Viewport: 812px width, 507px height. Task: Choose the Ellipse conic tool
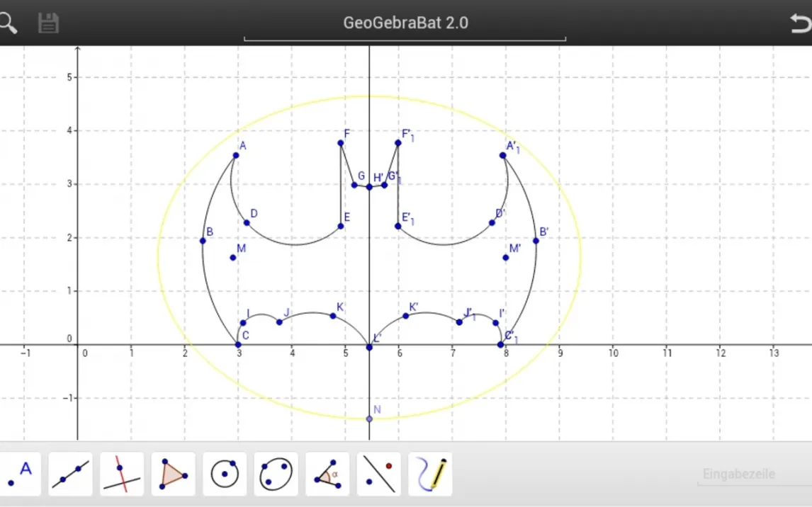click(276, 474)
